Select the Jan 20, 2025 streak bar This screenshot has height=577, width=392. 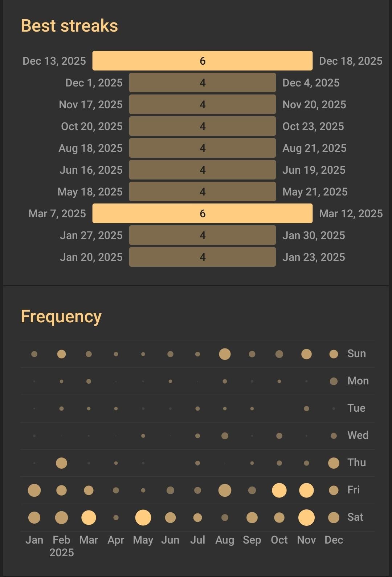[x=202, y=257]
